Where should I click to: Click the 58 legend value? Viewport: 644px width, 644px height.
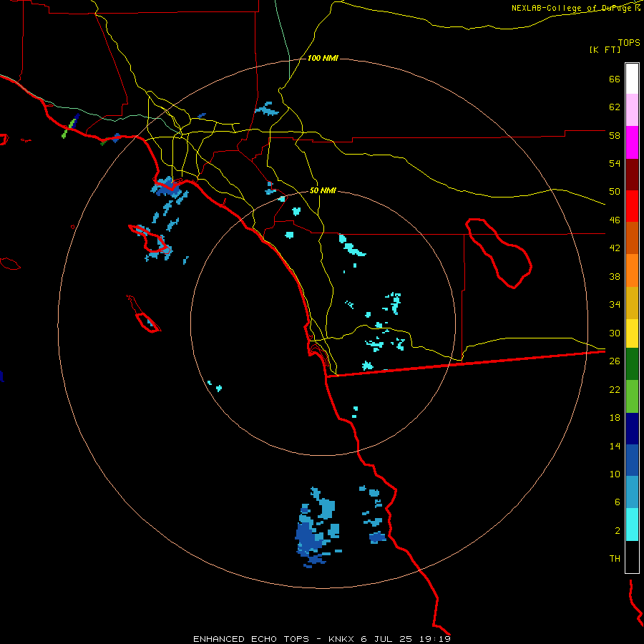(615, 135)
